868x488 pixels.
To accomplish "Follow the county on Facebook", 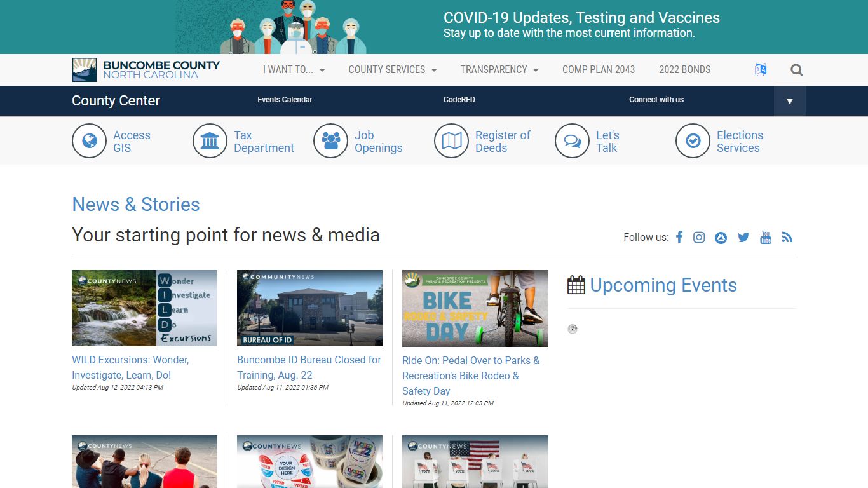I will 679,237.
